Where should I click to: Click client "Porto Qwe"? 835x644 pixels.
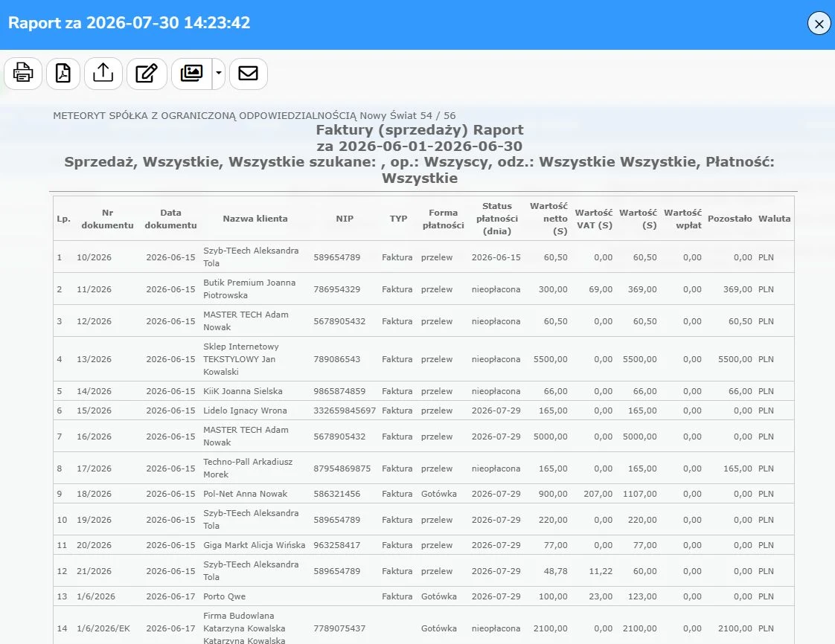coord(224,596)
